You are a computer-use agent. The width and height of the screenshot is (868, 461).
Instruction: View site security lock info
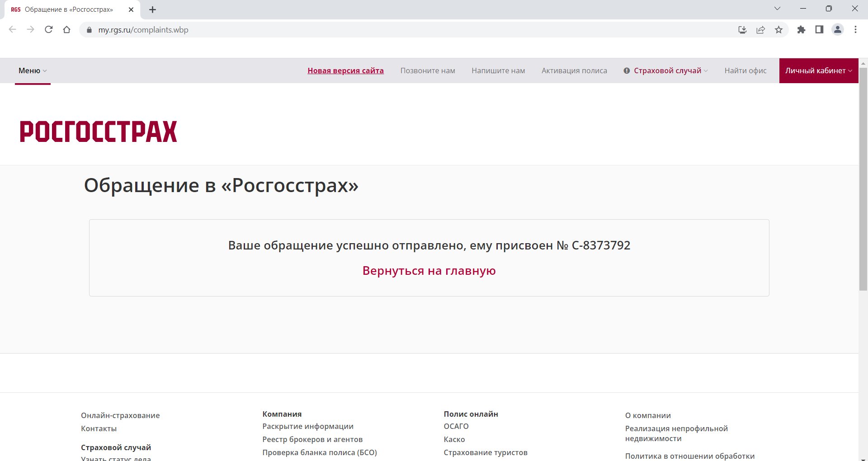[89, 30]
